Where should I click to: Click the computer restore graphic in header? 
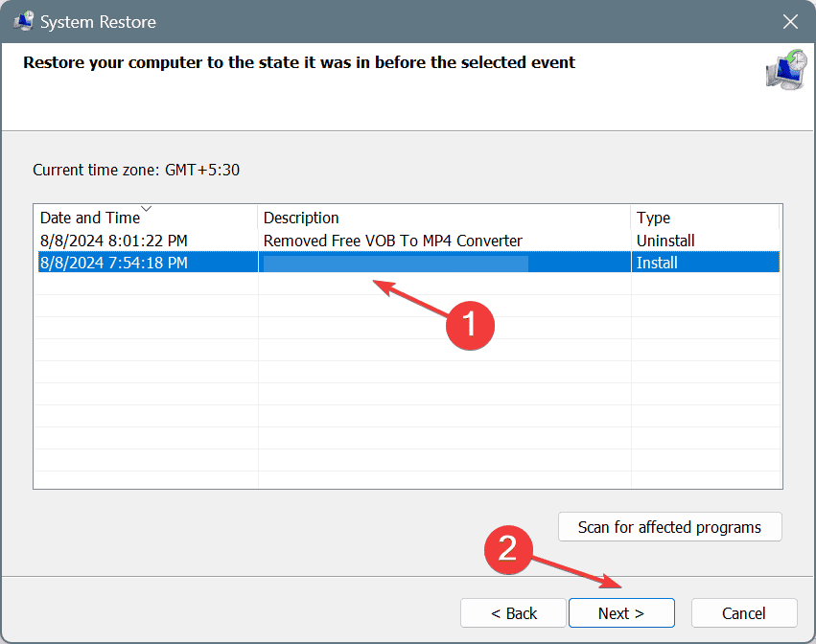[786, 71]
